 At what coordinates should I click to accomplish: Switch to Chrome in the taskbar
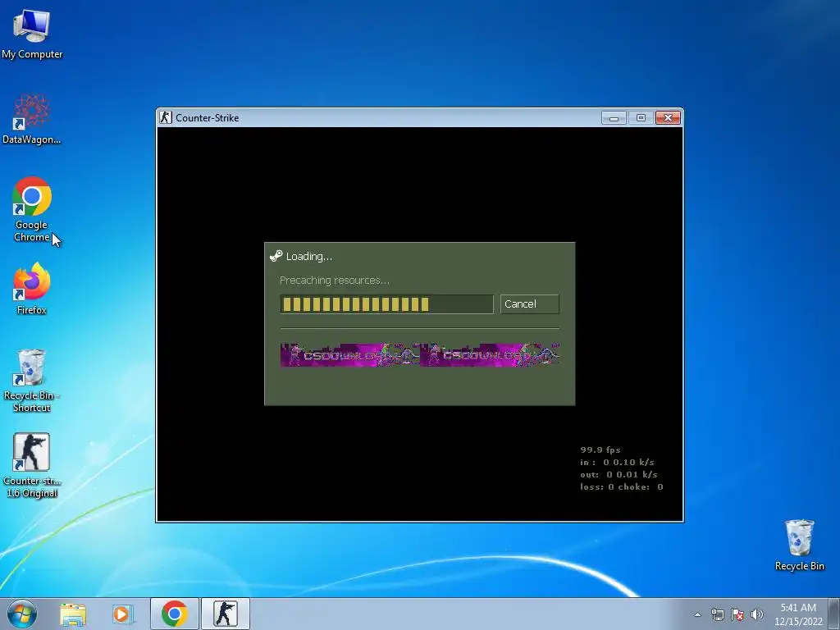175,614
